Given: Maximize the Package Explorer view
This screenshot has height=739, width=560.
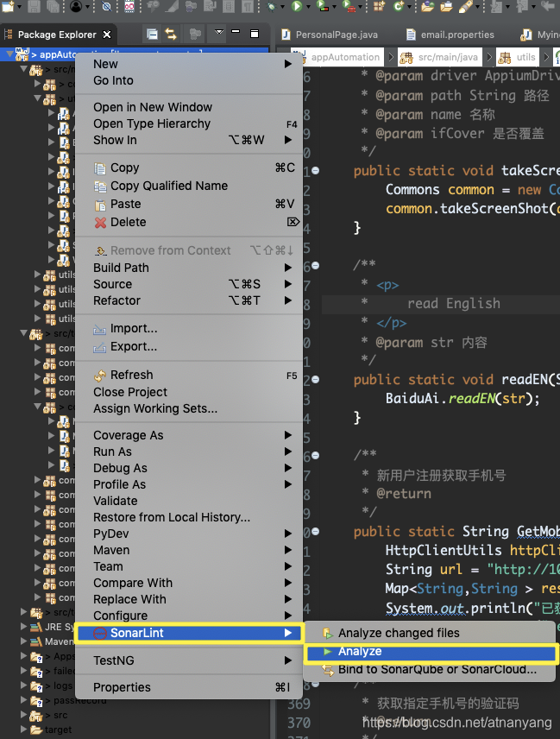Looking at the screenshot, I should coord(255,34).
